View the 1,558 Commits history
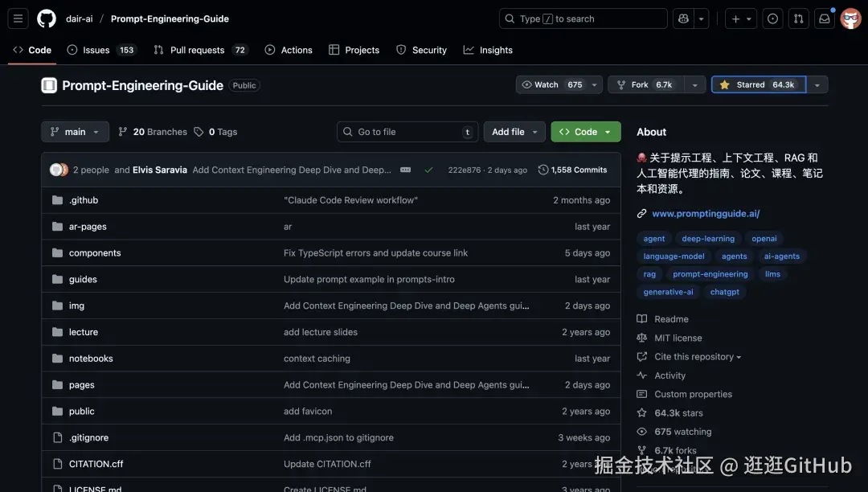Viewport: 868px width, 492px height. pyautogui.click(x=572, y=170)
